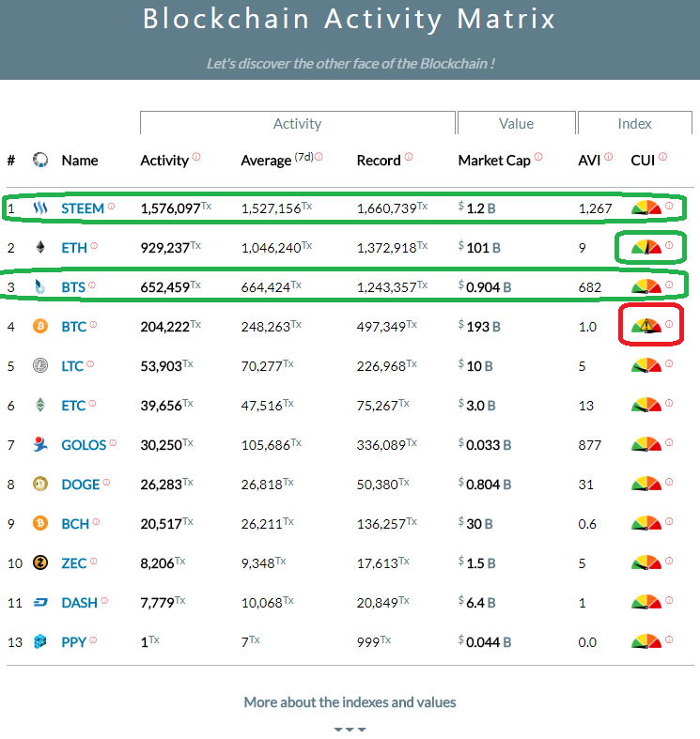The image size is (700, 739).
Task: Click ETH record value 1,372,918
Action: pos(387,248)
